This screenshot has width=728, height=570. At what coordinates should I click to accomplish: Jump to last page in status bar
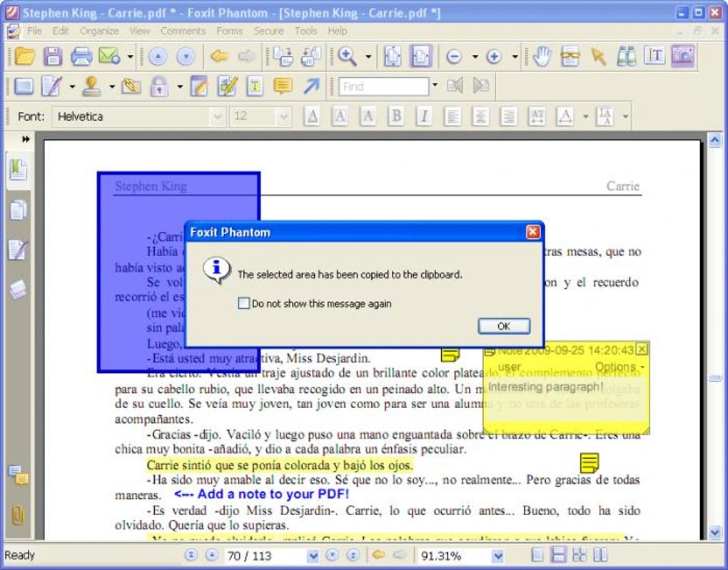pos(353,555)
